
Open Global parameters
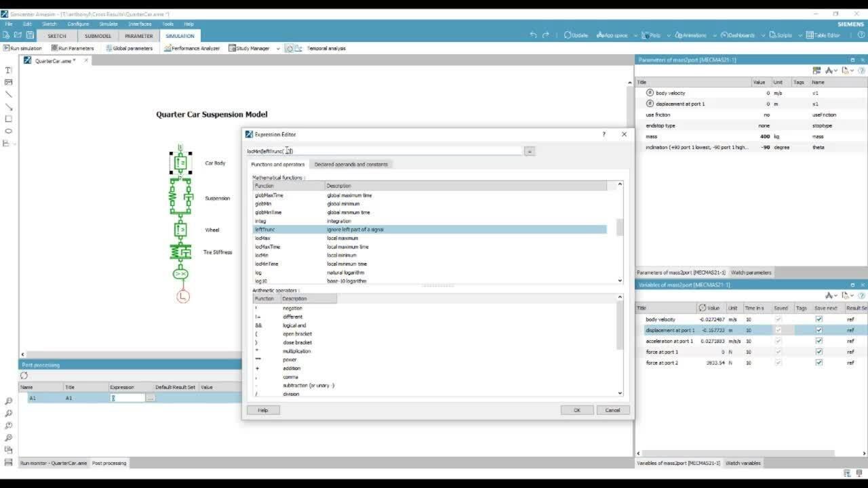(x=129, y=48)
